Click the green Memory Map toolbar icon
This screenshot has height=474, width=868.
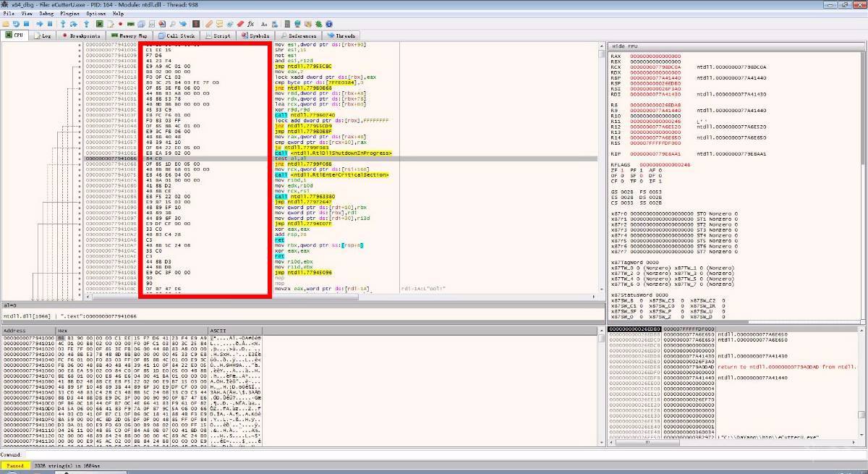coord(131,24)
